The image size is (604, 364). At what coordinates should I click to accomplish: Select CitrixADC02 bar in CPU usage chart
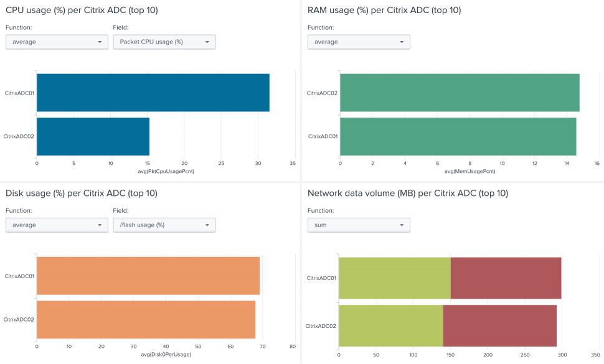coord(93,137)
